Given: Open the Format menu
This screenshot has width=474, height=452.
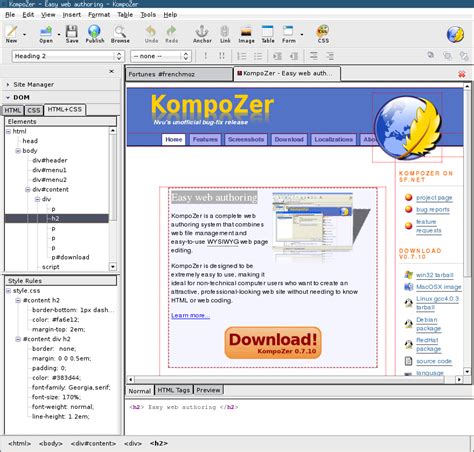Looking at the screenshot, I should (99, 15).
